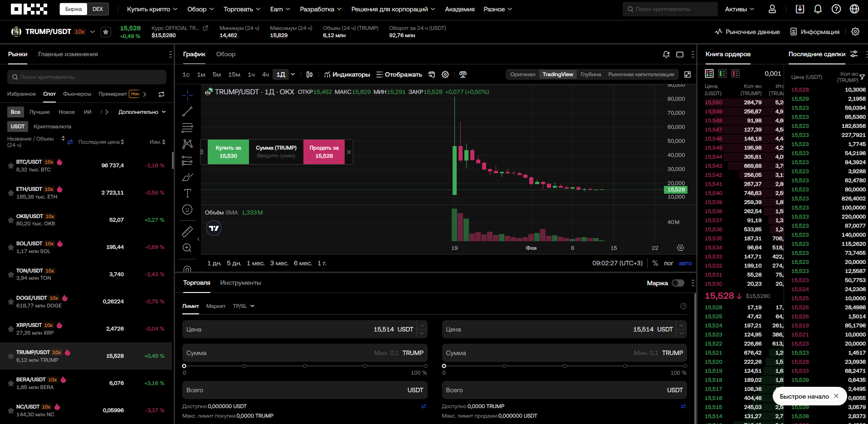Screen dimensions: 868x424
Task: Add TRUMP/USDT to favorites with star
Action: (x=106, y=32)
